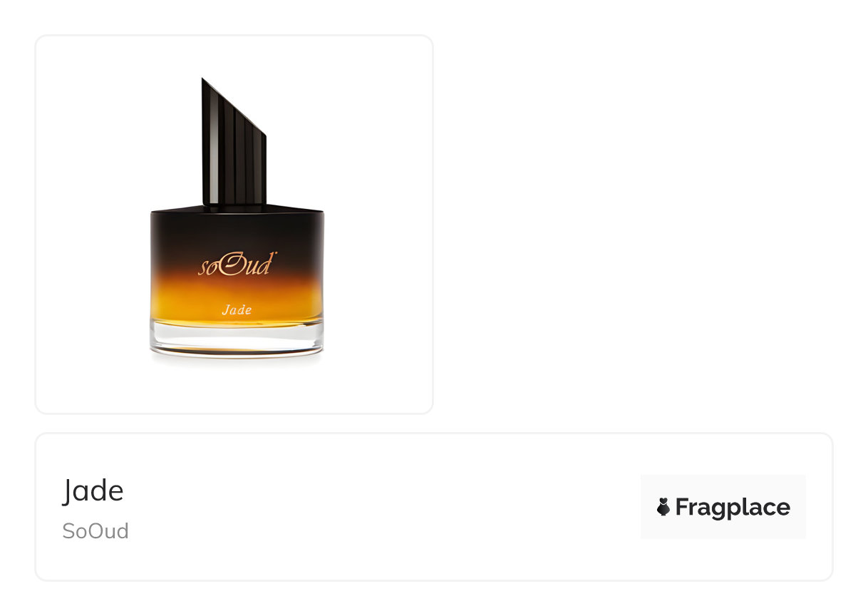Click the Fragplace perfume bottle logo icon

(663, 507)
